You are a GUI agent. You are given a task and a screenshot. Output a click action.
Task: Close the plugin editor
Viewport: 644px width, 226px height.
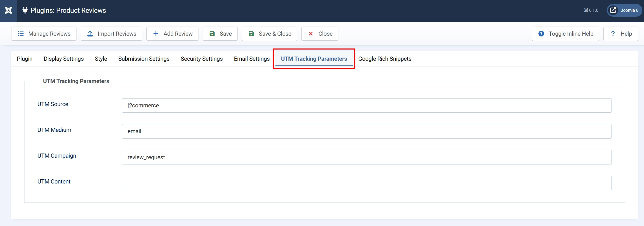[320, 34]
